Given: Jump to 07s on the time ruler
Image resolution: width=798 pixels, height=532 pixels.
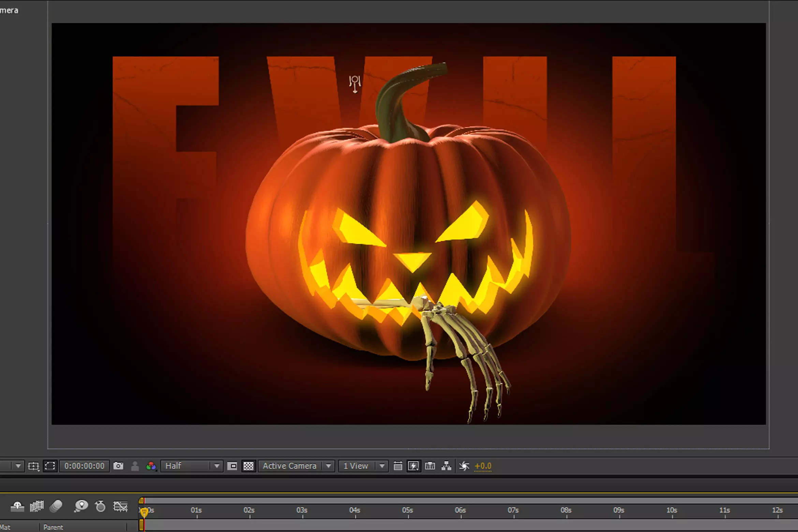Looking at the screenshot, I should [x=514, y=511].
